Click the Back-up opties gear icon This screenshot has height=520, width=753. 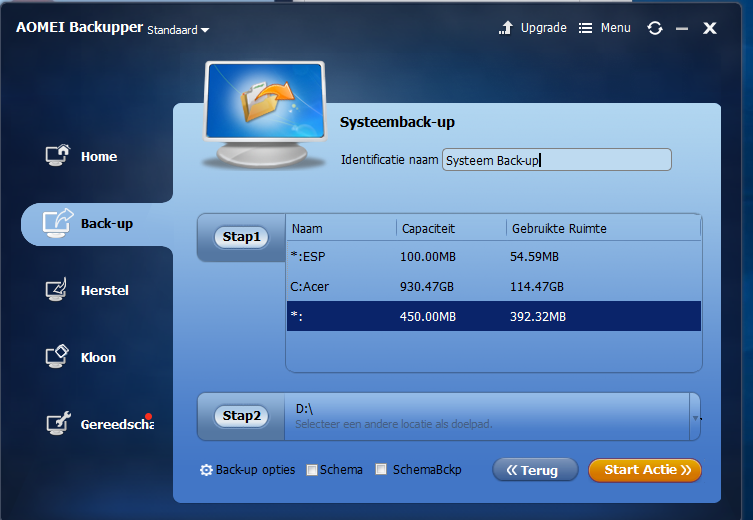tap(206, 470)
